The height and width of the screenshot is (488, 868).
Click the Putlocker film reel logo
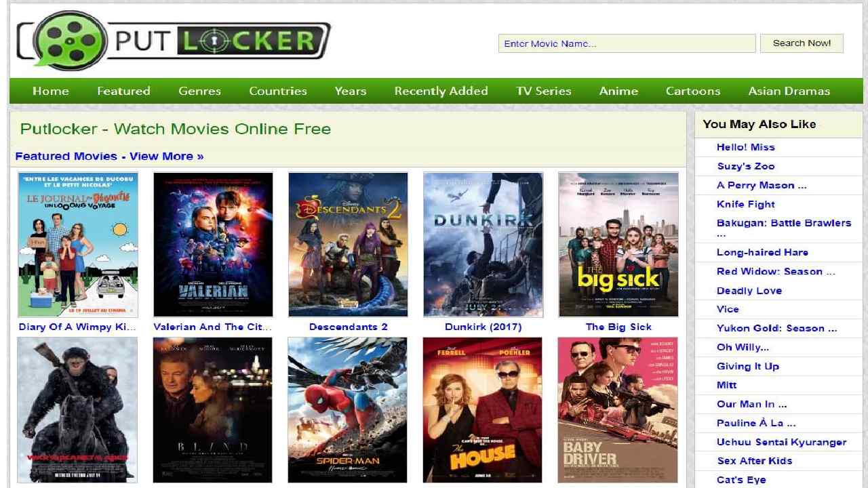point(70,42)
